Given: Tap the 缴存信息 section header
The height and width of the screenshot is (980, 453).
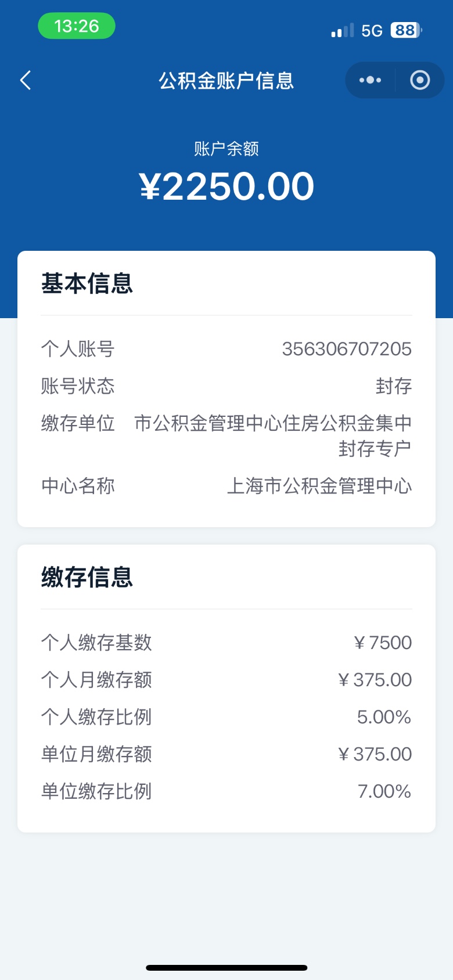Looking at the screenshot, I should tap(87, 578).
